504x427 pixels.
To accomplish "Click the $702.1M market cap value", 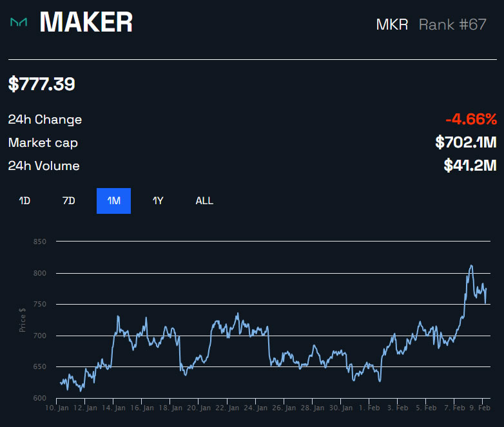I will (x=466, y=142).
